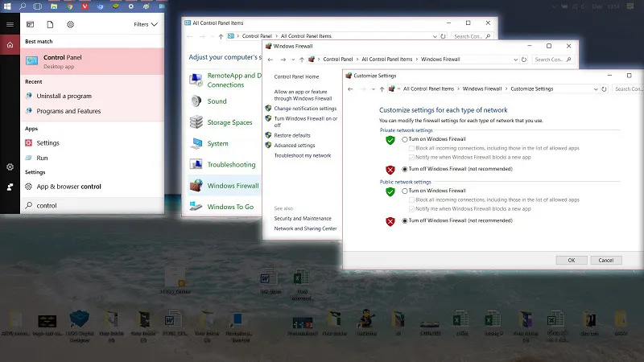The height and width of the screenshot is (362, 644).
Task: Click the up arrow in Customize Settings window
Action: pyautogui.click(x=381, y=88)
